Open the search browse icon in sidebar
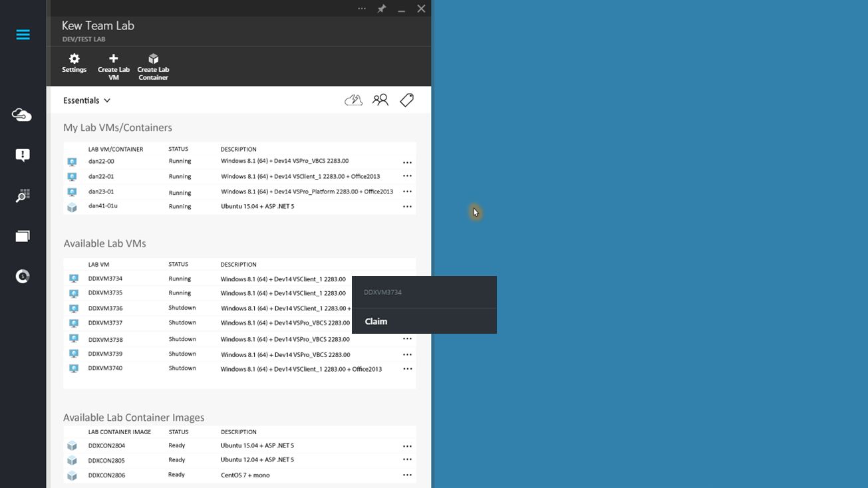Screen dimensions: 868x488 click(23, 196)
